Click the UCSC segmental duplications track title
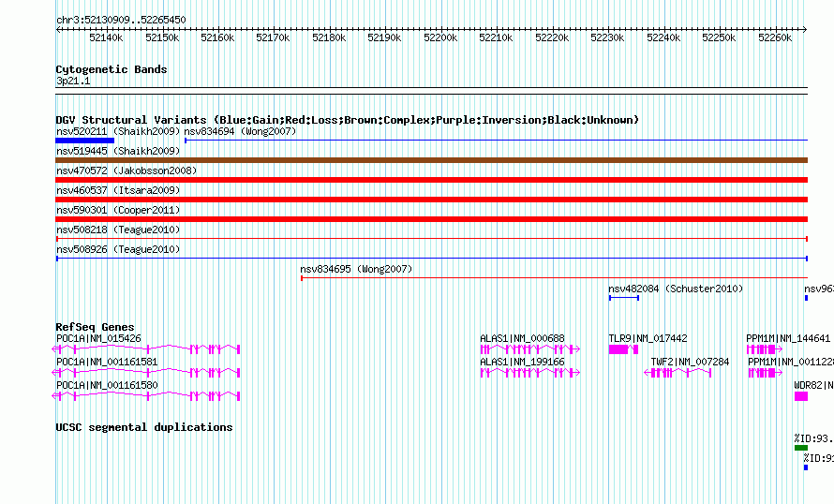 [x=144, y=427]
